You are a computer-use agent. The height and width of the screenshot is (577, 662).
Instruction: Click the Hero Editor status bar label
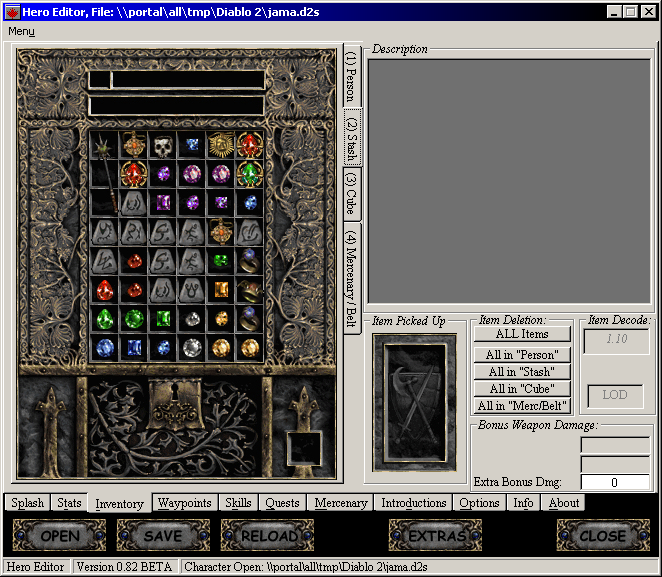pyautogui.click(x=35, y=566)
